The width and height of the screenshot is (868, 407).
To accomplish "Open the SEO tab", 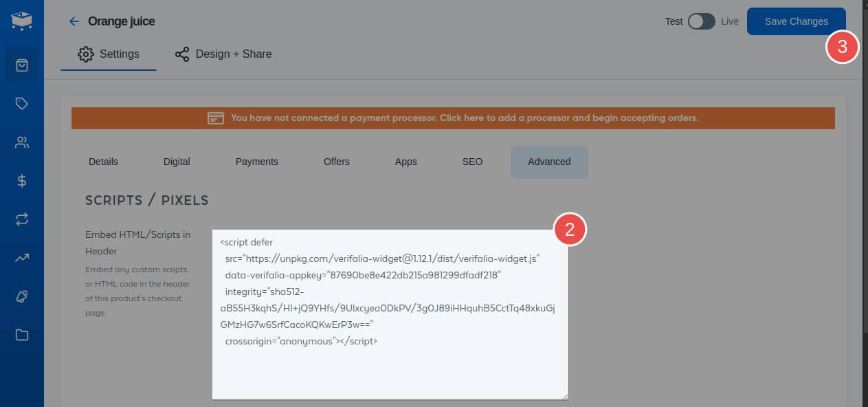I will coord(472,162).
